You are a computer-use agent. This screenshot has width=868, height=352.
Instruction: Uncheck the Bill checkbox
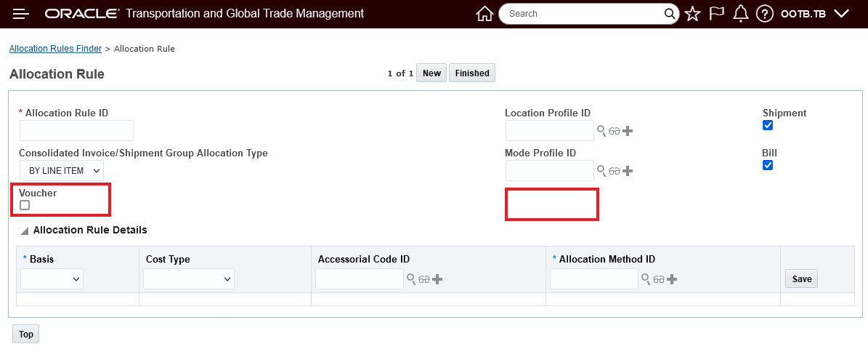tap(768, 165)
